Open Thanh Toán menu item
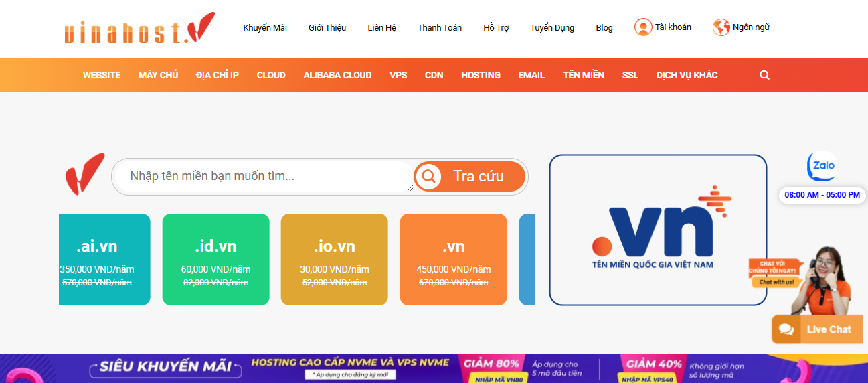The height and width of the screenshot is (383, 868). [x=440, y=28]
